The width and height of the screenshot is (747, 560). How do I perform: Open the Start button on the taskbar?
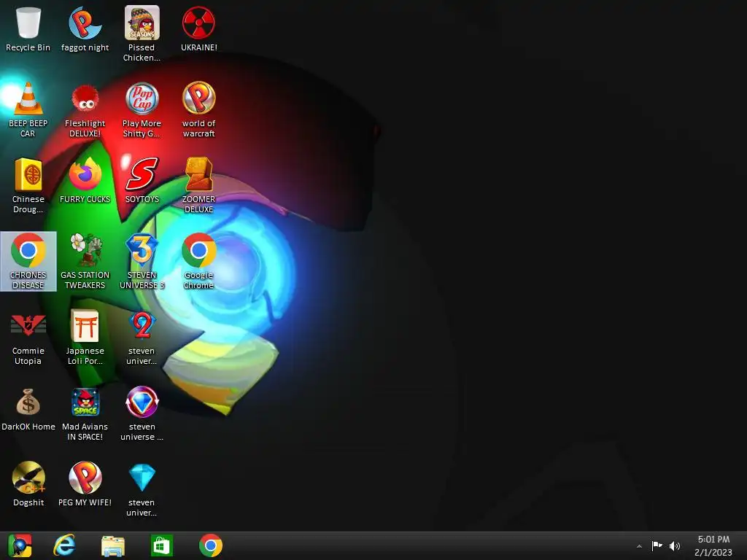[x=20, y=545]
